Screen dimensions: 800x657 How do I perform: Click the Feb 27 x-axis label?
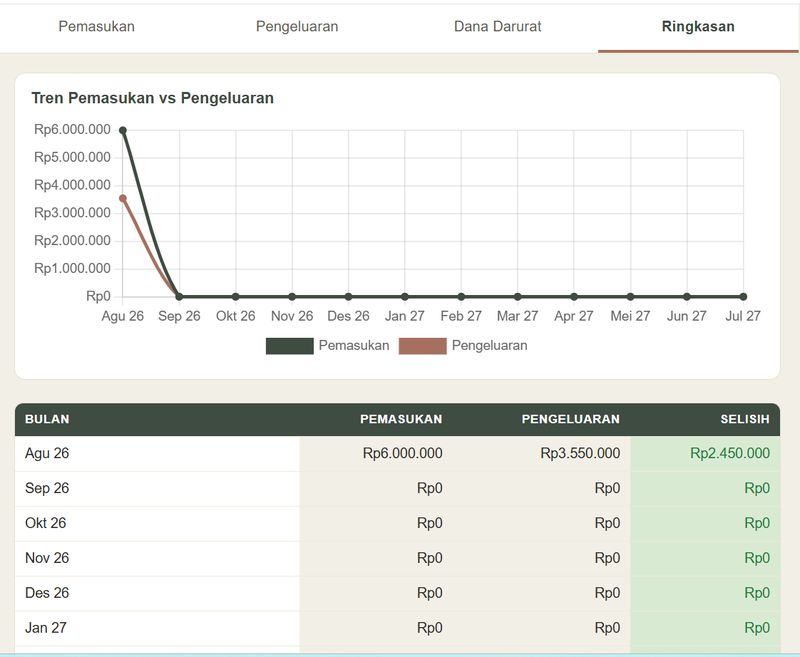[x=461, y=316]
